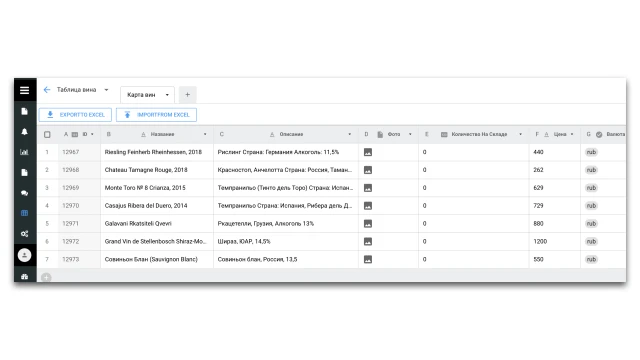Open the Название column dropdown arrow
Viewport: 640px width, 360px height.
[205, 134]
